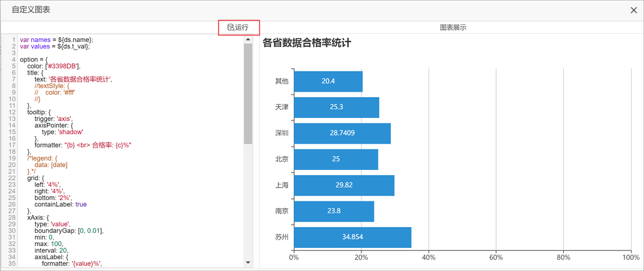Click the 北京 bar showing 25
The image size is (644, 271).
click(336, 159)
